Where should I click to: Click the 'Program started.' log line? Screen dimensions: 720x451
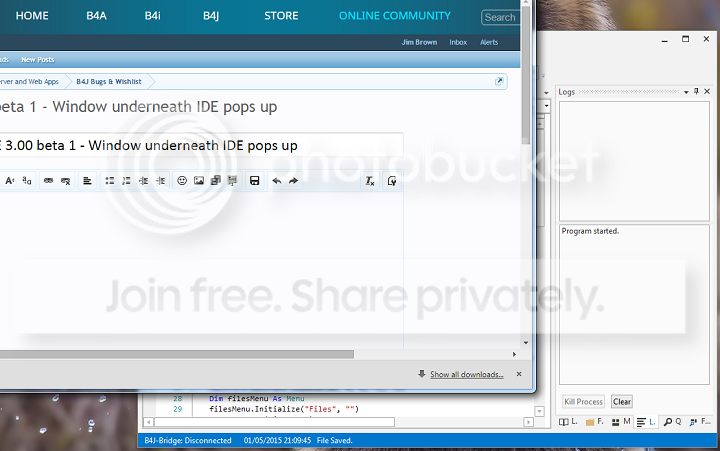point(590,231)
